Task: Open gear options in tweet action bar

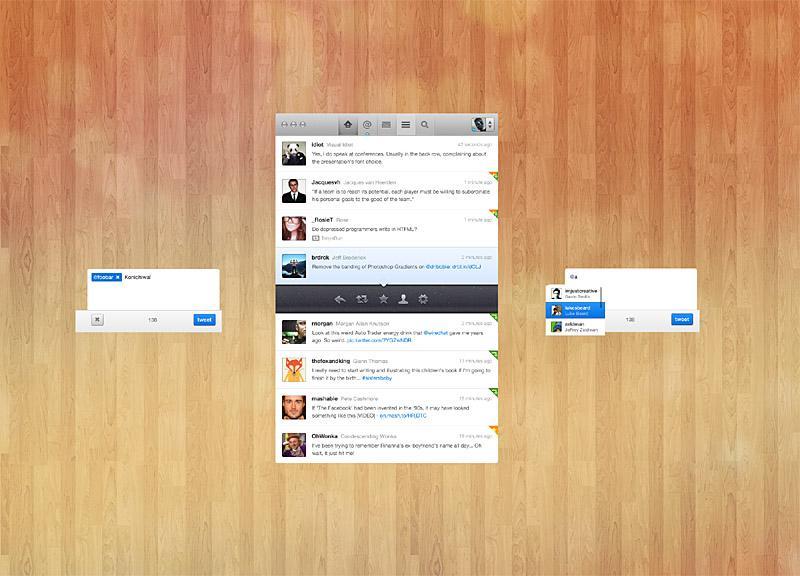Action: pyautogui.click(x=424, y=298)
